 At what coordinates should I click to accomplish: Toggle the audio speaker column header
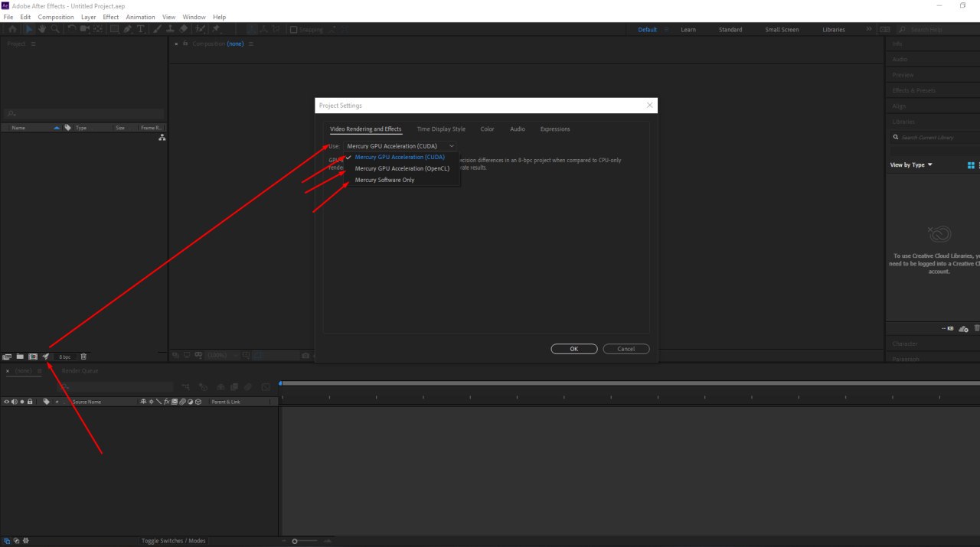coord(15,402)
